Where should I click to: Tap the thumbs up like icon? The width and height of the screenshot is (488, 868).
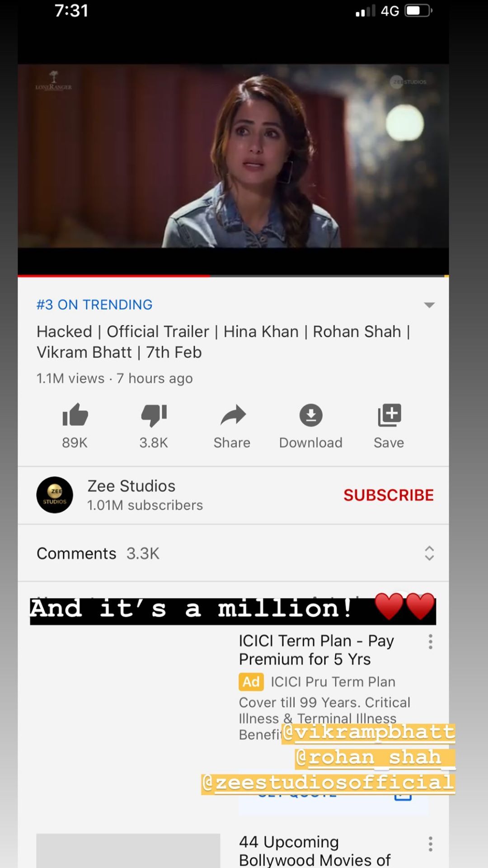(75, 415)
